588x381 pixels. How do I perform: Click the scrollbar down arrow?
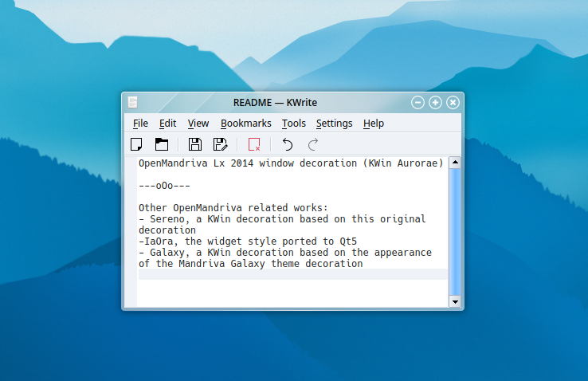click(x=455, y=301)
